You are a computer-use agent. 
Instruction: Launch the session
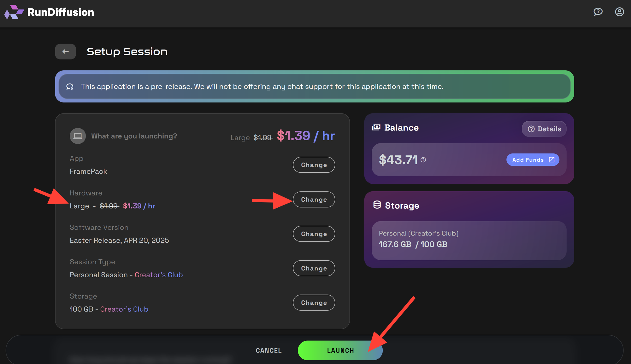[340, 350]
